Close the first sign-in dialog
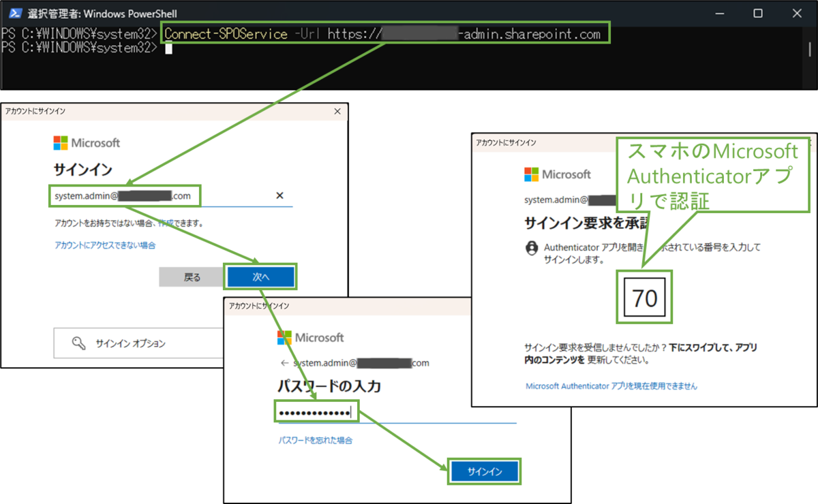 337,111
